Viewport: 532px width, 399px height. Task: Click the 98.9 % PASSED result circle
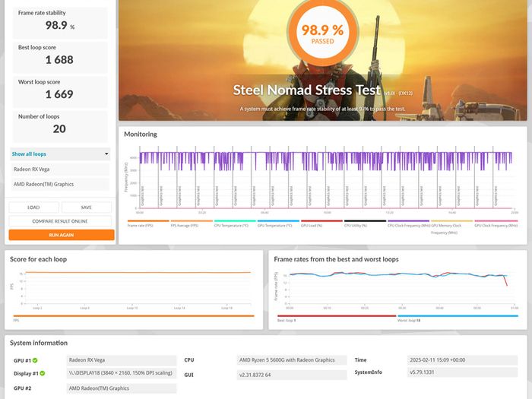pyautogui.click(x=323, y=33)
